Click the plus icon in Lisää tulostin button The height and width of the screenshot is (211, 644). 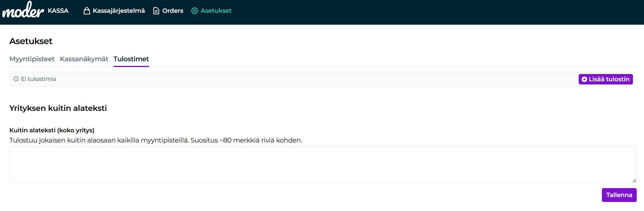coord(584,79)
